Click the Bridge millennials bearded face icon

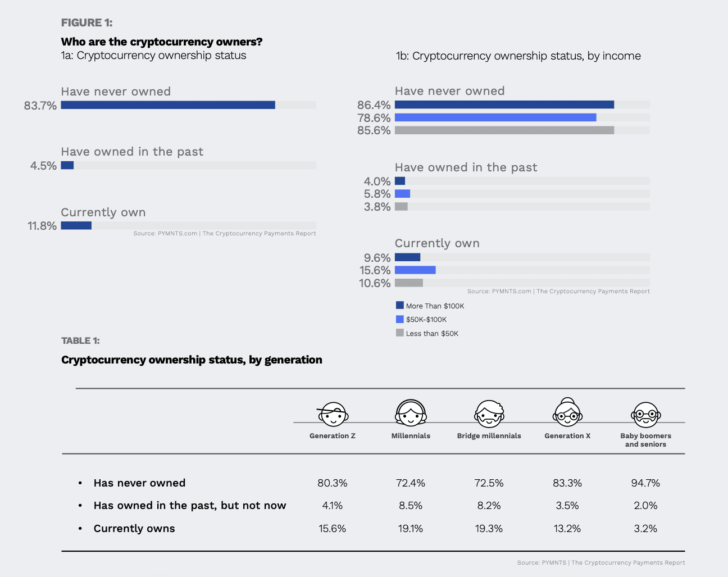click(489, 414)
